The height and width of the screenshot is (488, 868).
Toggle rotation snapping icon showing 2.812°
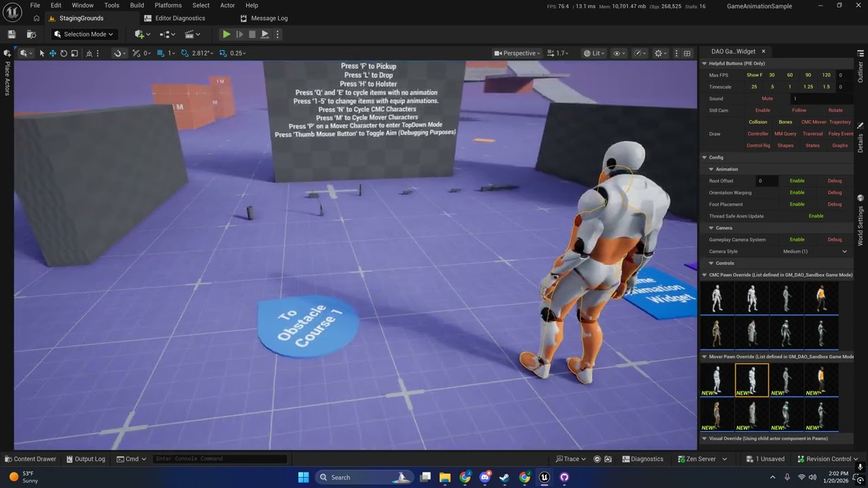click(x=184, y=53)
